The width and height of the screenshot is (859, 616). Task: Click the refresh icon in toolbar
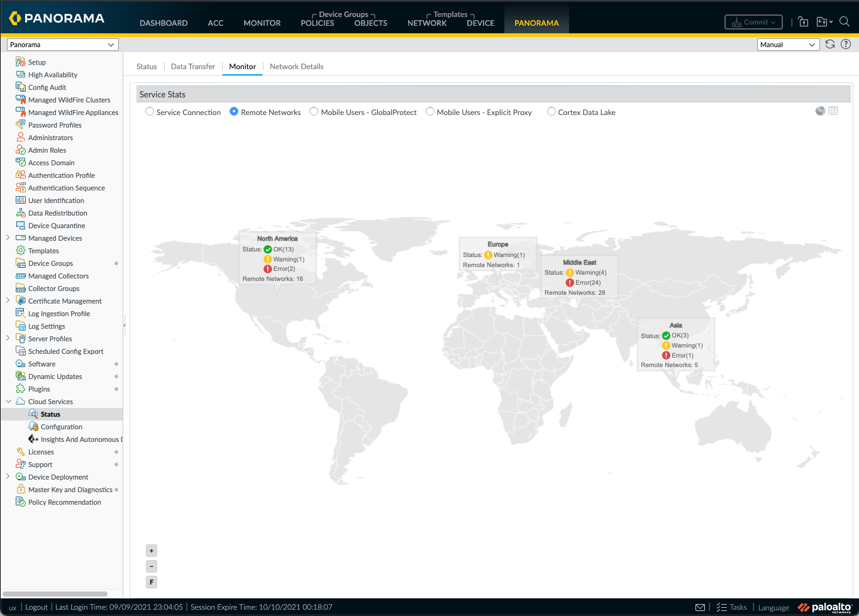point(830,44)
